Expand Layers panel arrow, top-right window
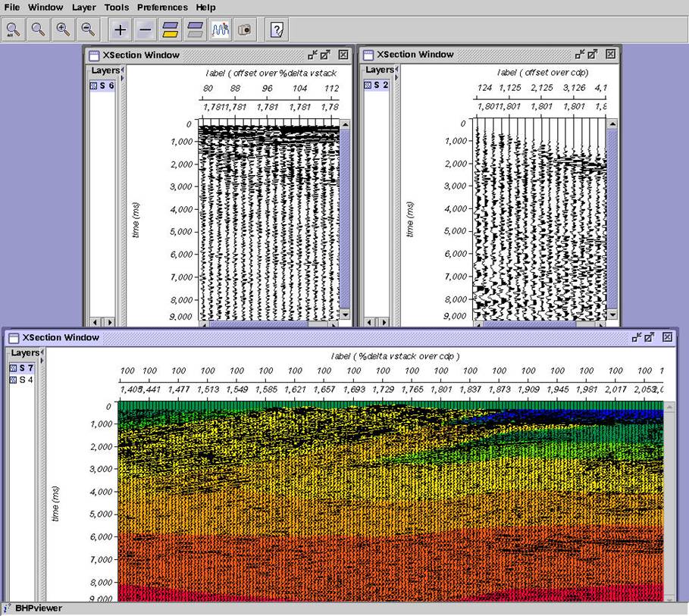The width and height of the screenshot is (689, 616). (396, 77)
